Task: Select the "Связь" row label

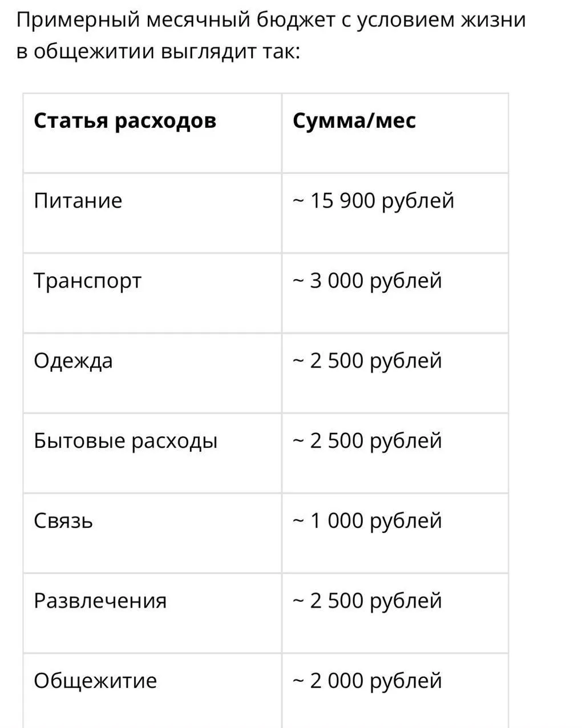Action: (63, 521)
